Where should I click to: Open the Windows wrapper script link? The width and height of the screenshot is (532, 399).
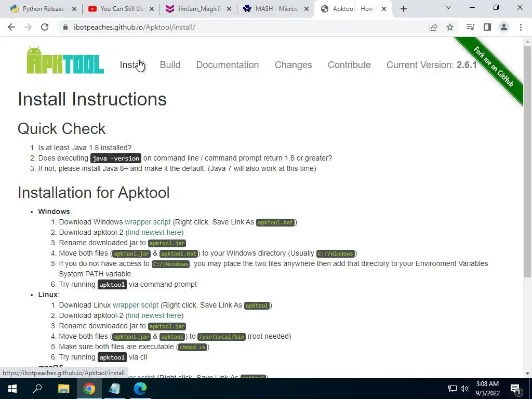point(148,222)
